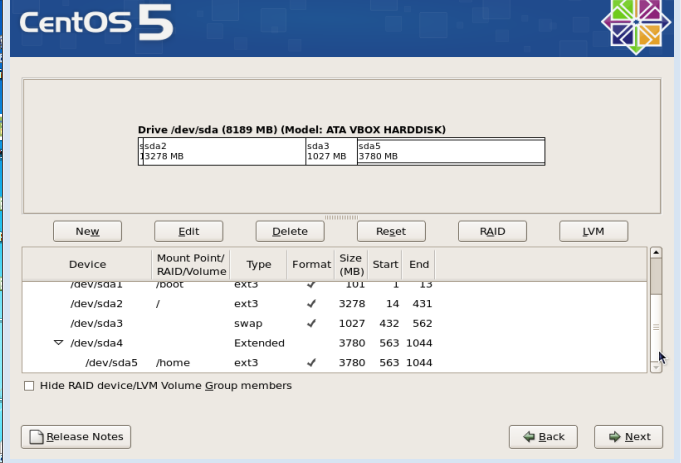Click the sda3 1027 MB disk segment

pos(331,151)
